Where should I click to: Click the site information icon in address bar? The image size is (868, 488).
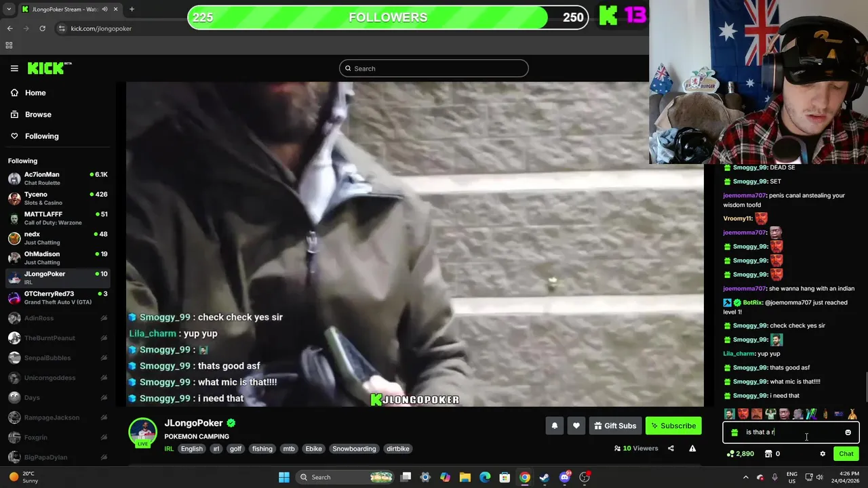(x=62, y=28)
